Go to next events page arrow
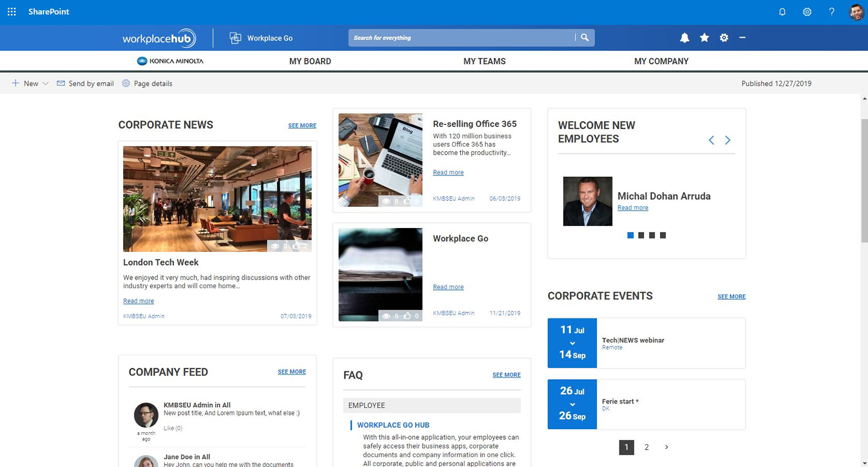Image resolution: width=868 pixels, height=467 pixels. [x=667, y=447]
